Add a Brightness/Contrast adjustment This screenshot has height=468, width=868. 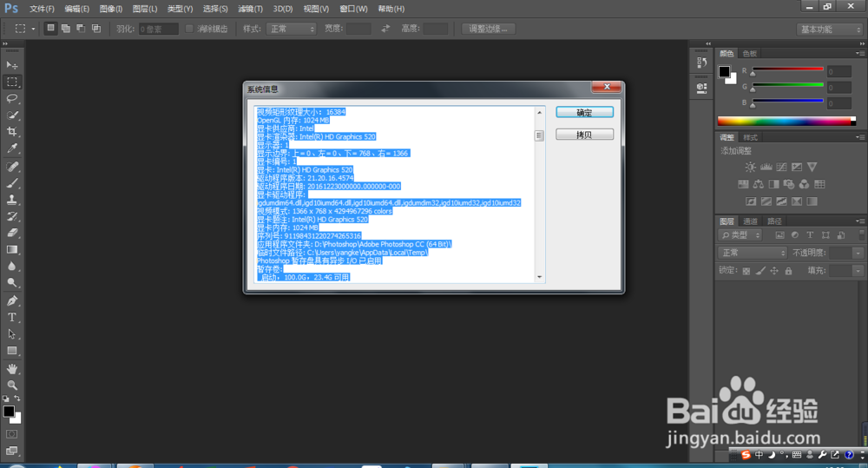tap(750, 167)
